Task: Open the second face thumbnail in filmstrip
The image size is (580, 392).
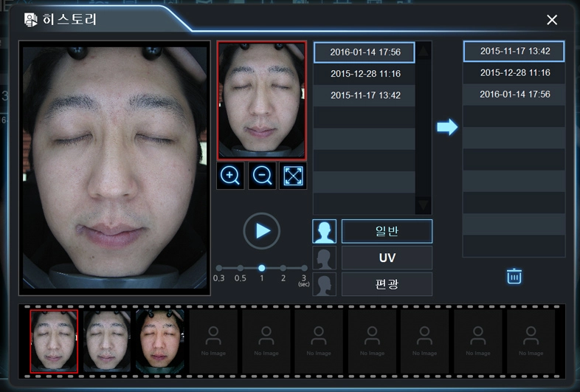Action: tap(107, 340)
